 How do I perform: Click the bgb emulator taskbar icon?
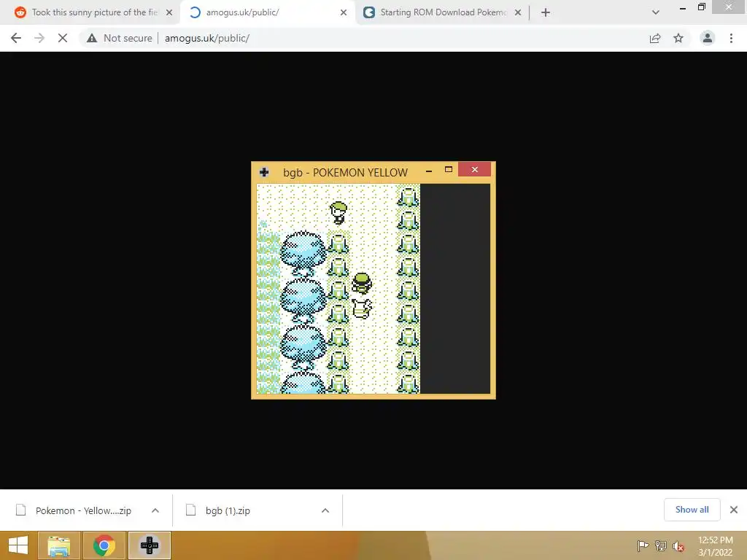tap(149, 545)
